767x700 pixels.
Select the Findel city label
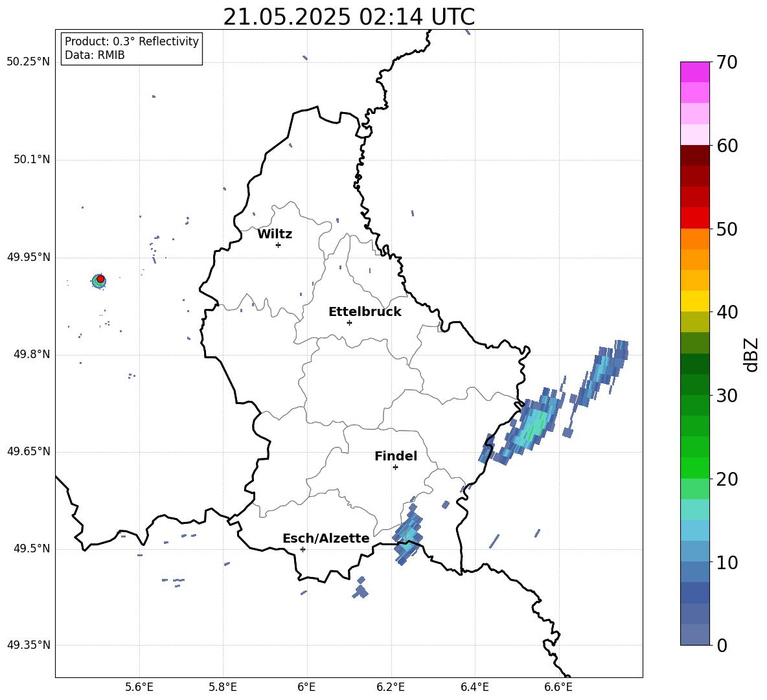[x=396, y=456]
